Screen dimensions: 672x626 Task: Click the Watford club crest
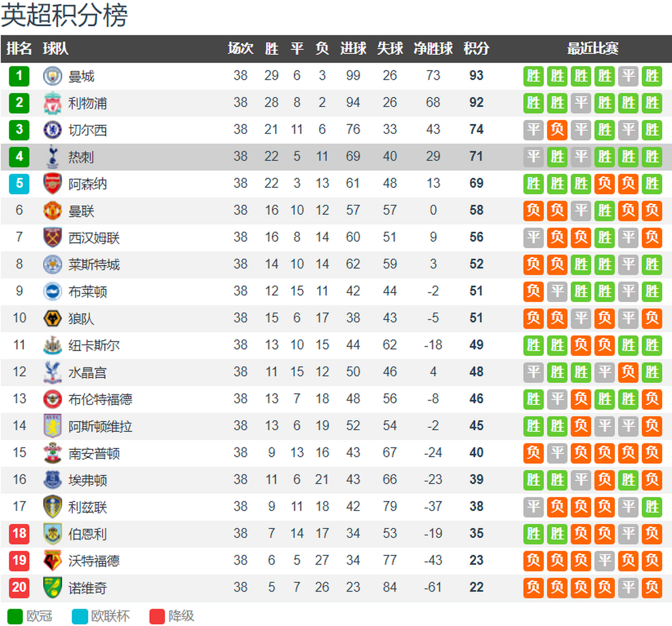(x=52, y=560)
